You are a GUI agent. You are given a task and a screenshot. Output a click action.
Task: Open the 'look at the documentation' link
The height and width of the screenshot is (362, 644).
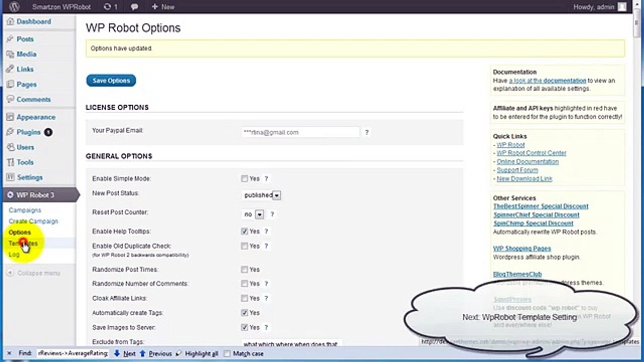tap(547, 80)
